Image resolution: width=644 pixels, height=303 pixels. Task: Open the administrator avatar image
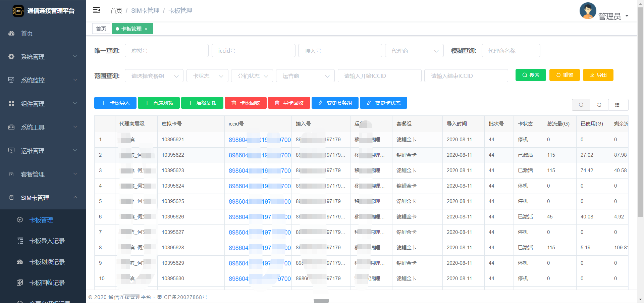tap(588, 11)
